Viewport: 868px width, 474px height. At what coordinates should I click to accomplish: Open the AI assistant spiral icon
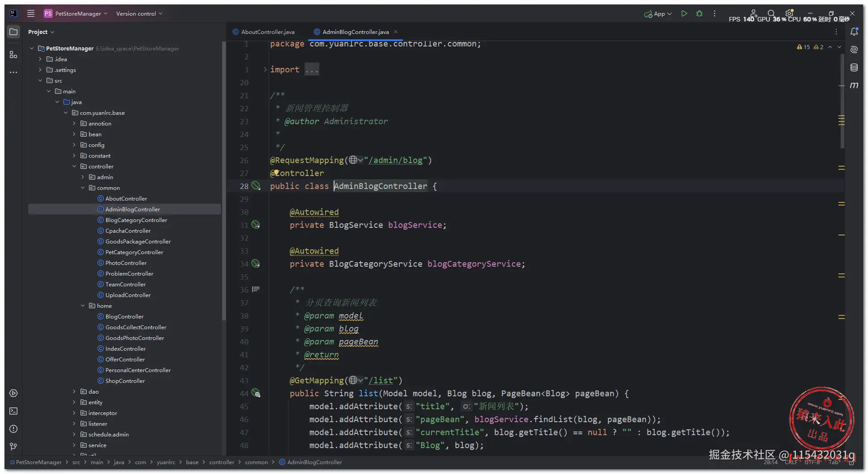tap(854, 50)
